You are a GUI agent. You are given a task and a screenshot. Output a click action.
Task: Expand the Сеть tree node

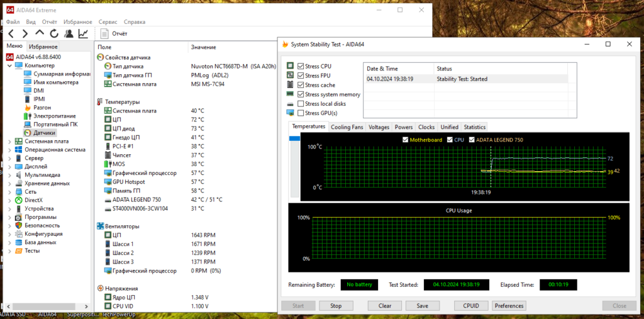pyautogui.click(x=10, y=191)
